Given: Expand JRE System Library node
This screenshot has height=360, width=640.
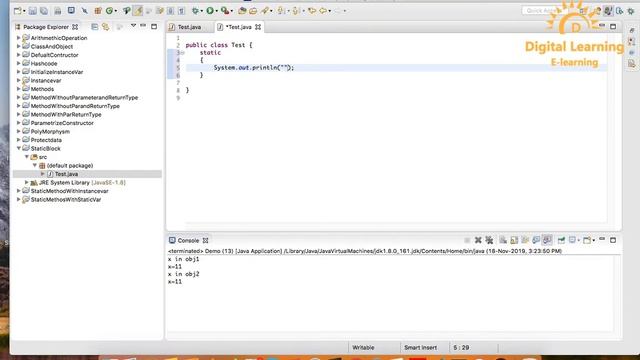Looking at the screenshot, I should 27,182.
